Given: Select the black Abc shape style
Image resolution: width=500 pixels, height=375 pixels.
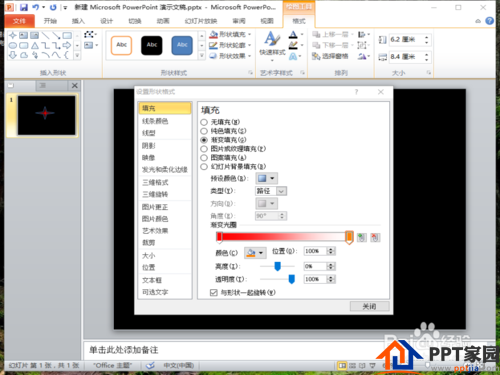Looking at the screenshot, I should tap(152, 45).
